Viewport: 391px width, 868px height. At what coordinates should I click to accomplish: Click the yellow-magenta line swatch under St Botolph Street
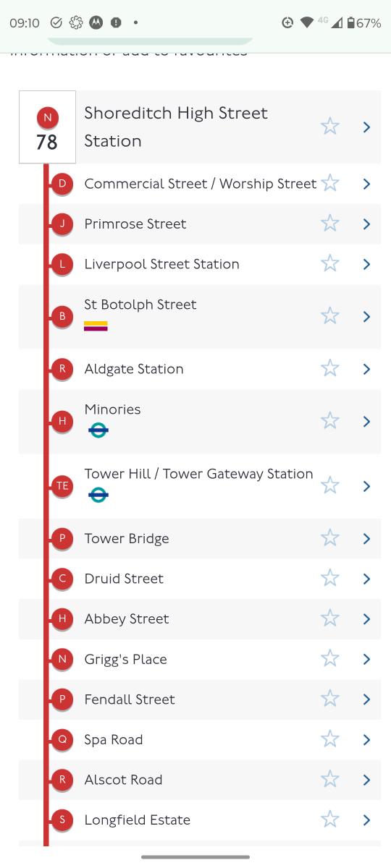(96, 326)
